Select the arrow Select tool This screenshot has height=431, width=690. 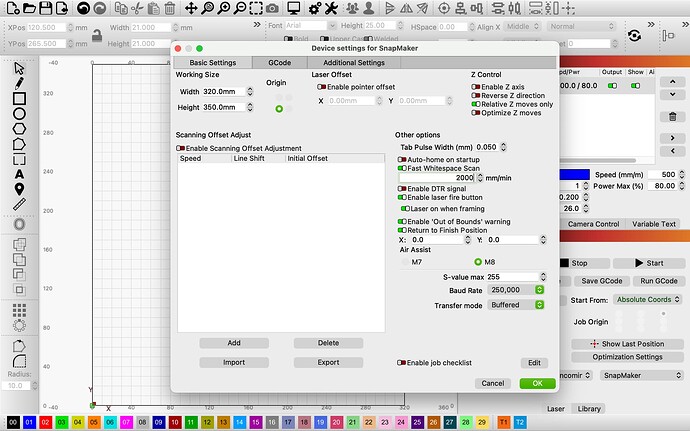click(x=19, y=68)
